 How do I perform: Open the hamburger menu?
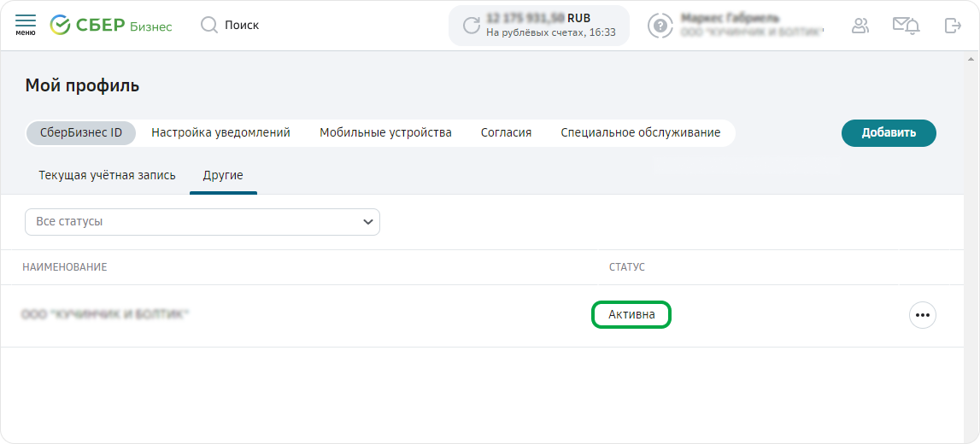pos(25,25)
